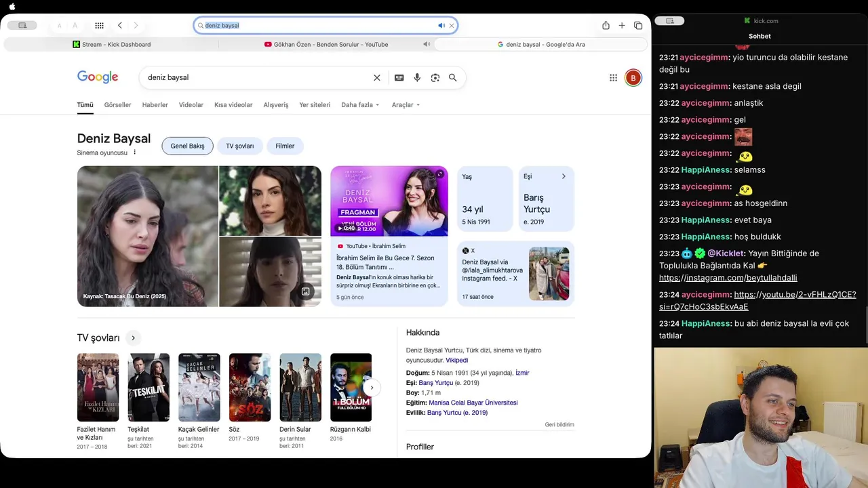The image size is (868, 488).
Task: Mute the YouTube tab audio icon
Action: coord(427,44)
